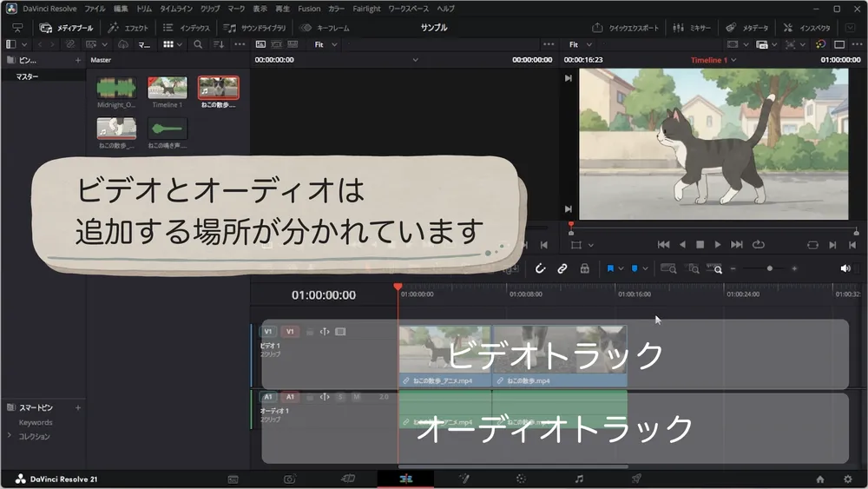Viewport: 868px width, 489px height.
Task: Open the Effects panel (エフェクト)
Action: point(128,28)
